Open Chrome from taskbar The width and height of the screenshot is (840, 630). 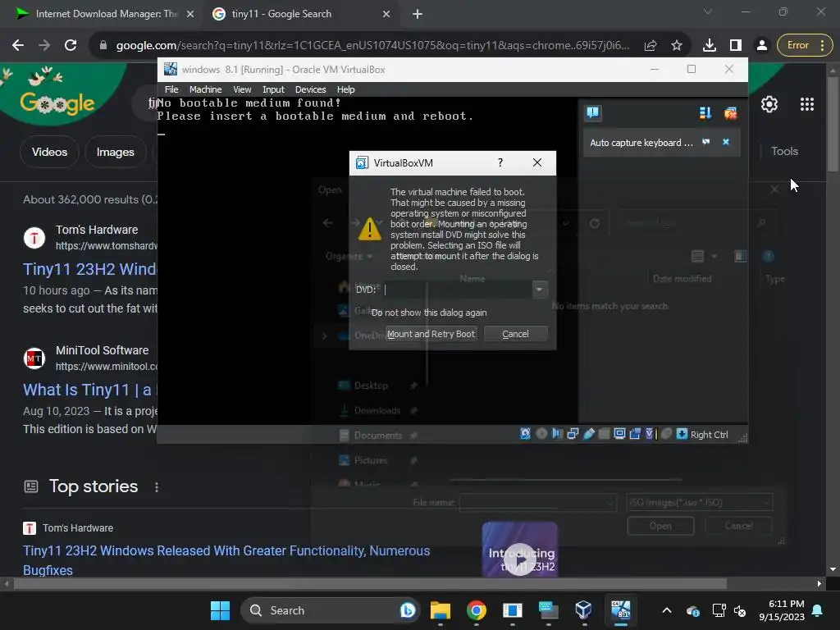pyautogui.click(x=477, y=610)
